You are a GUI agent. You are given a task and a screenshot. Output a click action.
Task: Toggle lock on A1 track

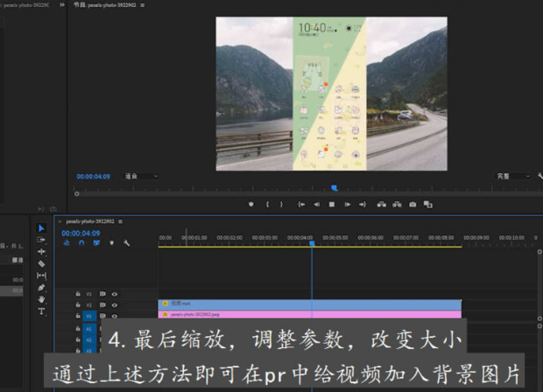pyautogui.click(x=78, y=329)
